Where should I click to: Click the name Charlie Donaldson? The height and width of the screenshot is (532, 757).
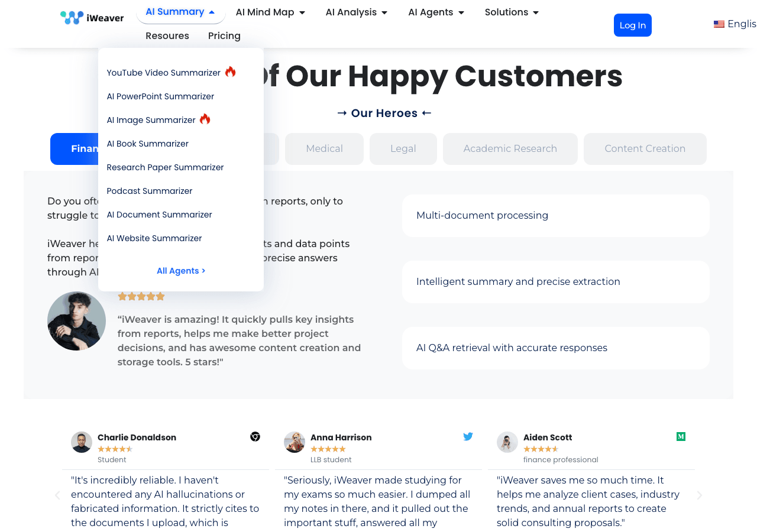pyautogui.click(x=137, y=437)
